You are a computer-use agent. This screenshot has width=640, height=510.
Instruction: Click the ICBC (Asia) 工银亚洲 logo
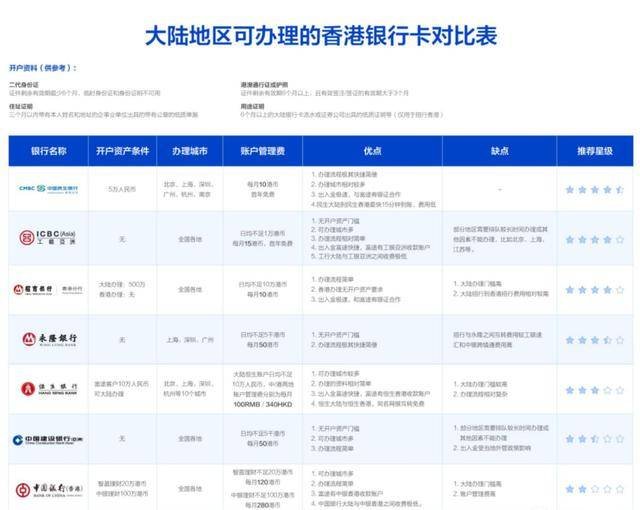(x=48, y=237)
